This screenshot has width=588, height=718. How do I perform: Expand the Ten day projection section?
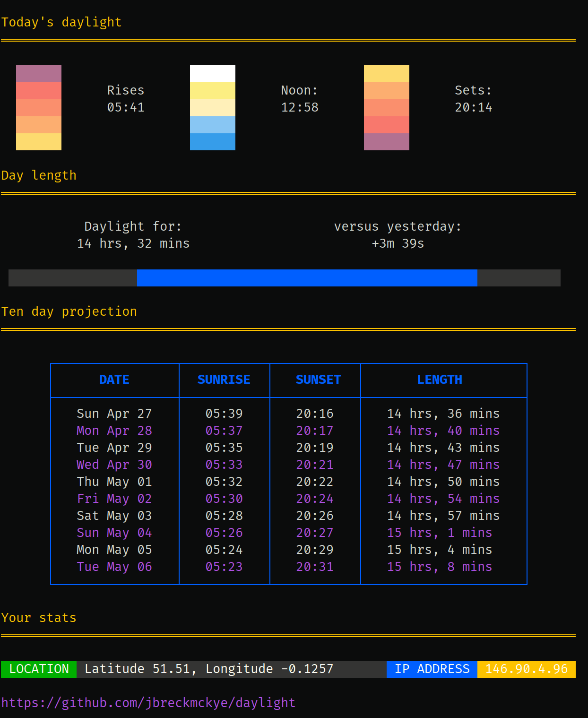(69, 311)
